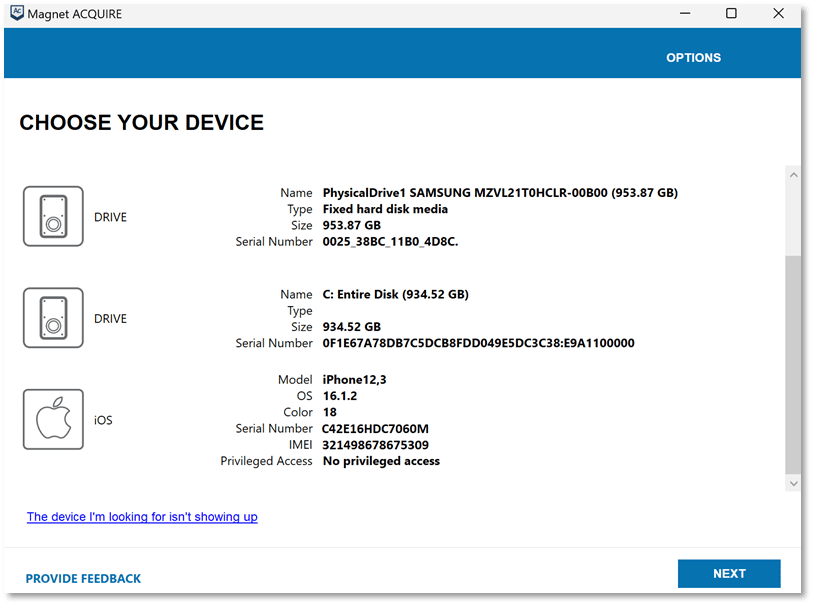The image size is (814, 606).
Task: Maximize the Magnet ACQUIRE window
Action: tap(731, 13)
